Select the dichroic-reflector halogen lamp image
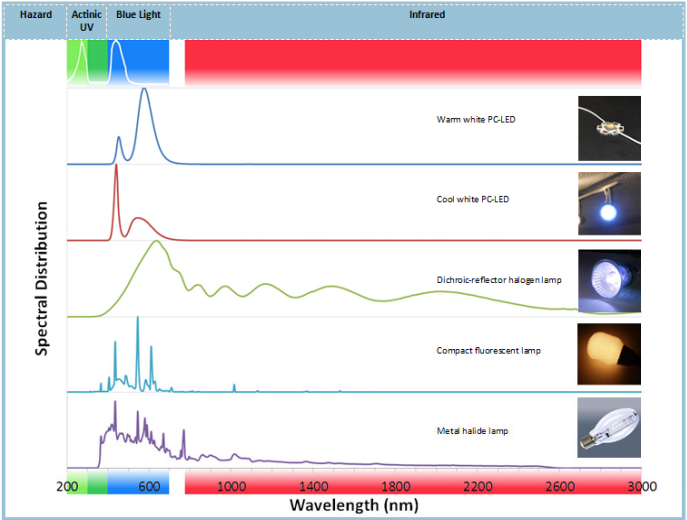This screenshot has height=520, width=687. 609,279
